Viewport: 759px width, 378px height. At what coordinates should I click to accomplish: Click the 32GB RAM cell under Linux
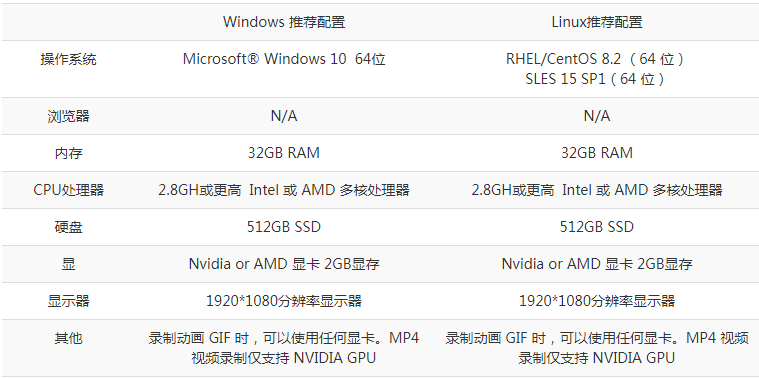[596, 153]
